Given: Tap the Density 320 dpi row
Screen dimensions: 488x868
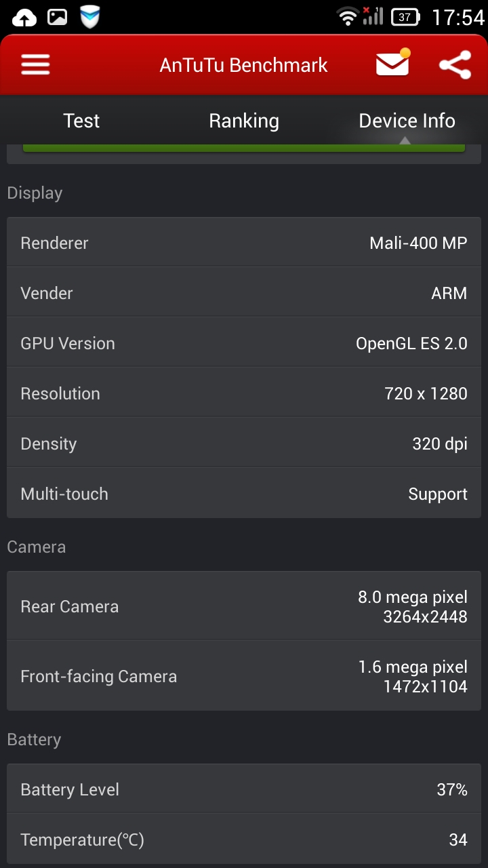Looking at the screenshot, I should (x=244, y=443).
